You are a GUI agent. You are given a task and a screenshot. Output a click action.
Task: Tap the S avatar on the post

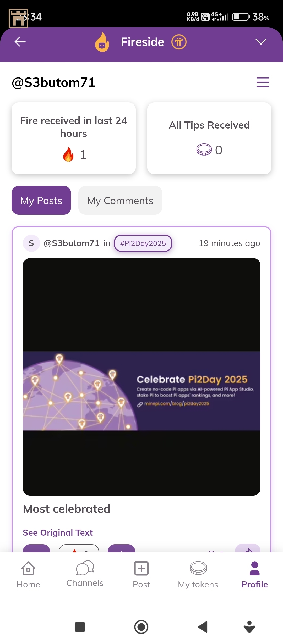point(31,243)
